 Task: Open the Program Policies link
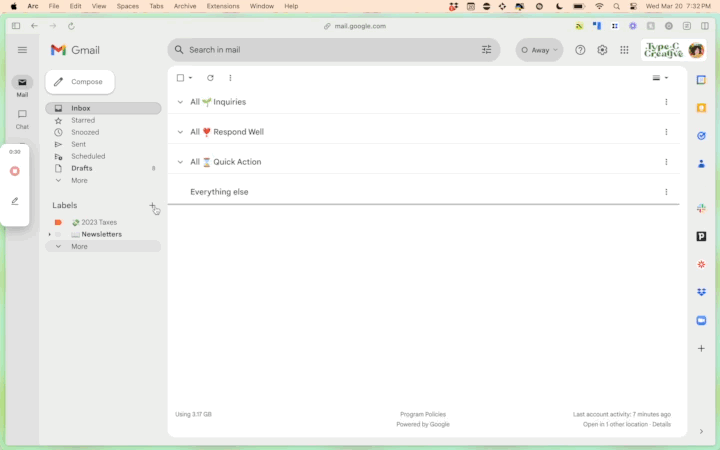[422, 414]
